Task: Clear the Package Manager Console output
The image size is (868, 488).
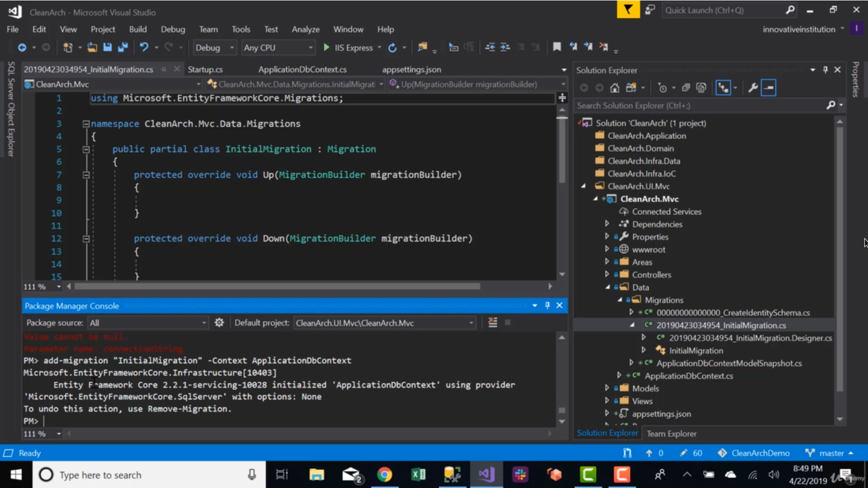Action: [x=493, y=322]
